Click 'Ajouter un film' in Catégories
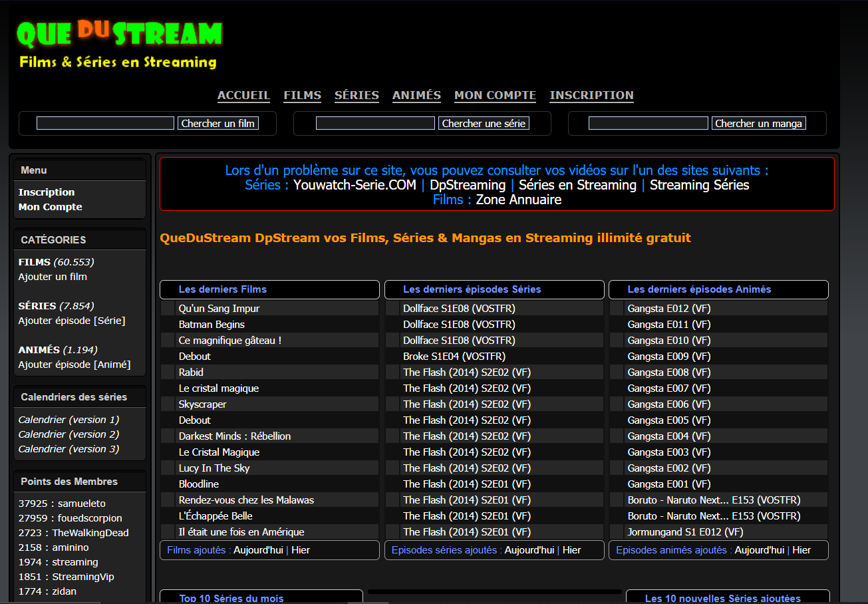The height and width of the screenshot is (604, 868). point(53,277)
